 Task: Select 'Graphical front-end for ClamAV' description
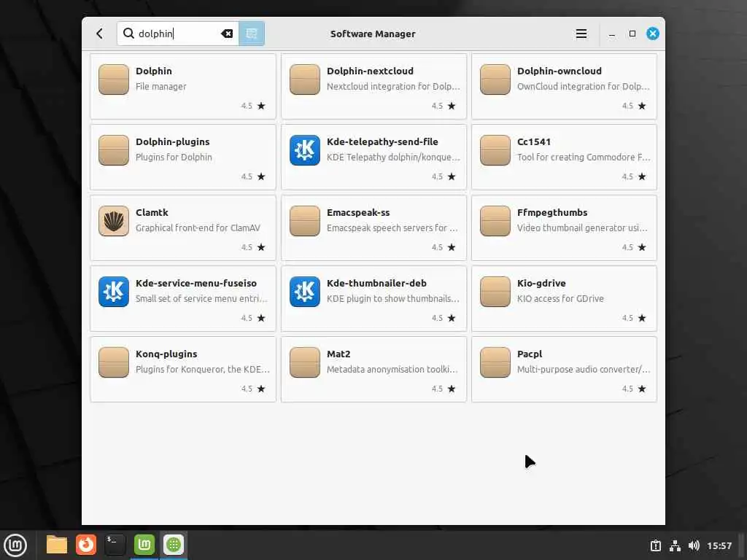click(x=198, y=227)
